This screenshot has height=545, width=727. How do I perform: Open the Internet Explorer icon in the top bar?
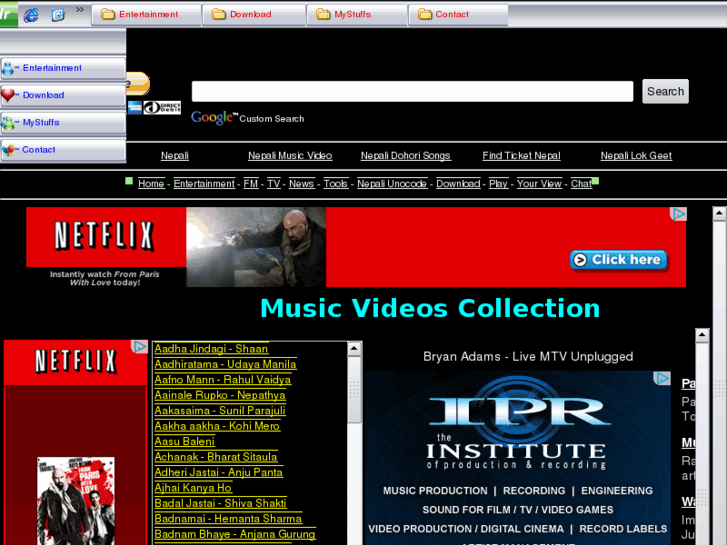(x=31, y=15)
